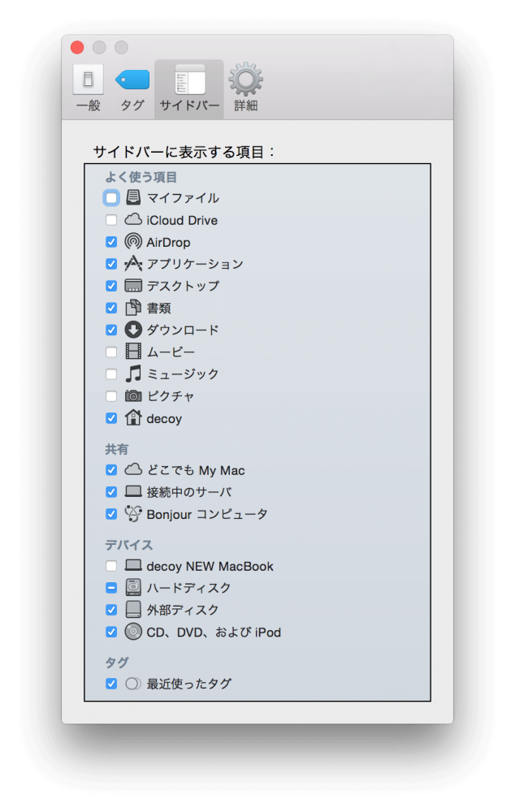Toggle the アプリケーション checkbox
Screen dimensions: 515x812
110,264
